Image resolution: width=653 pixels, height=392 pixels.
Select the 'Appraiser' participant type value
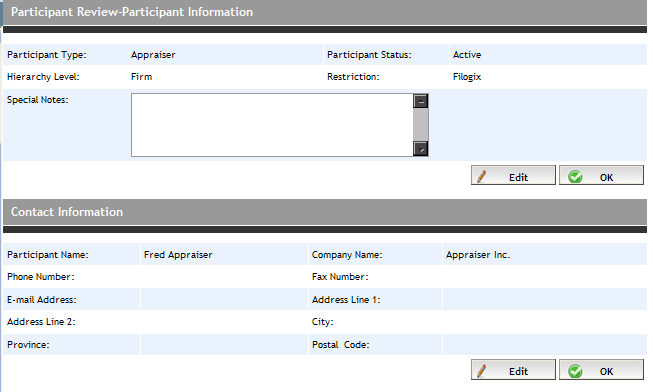tap(153, 55)
